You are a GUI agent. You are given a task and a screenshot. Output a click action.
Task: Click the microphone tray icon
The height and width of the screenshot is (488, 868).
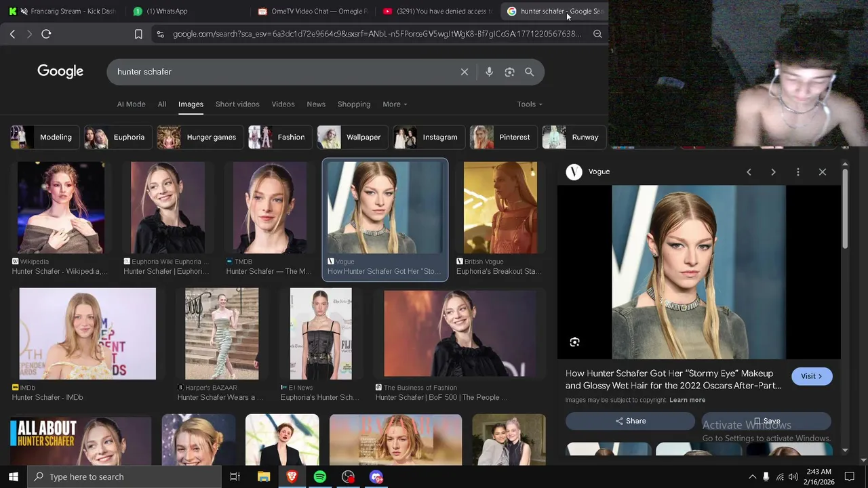click(766, 477)
